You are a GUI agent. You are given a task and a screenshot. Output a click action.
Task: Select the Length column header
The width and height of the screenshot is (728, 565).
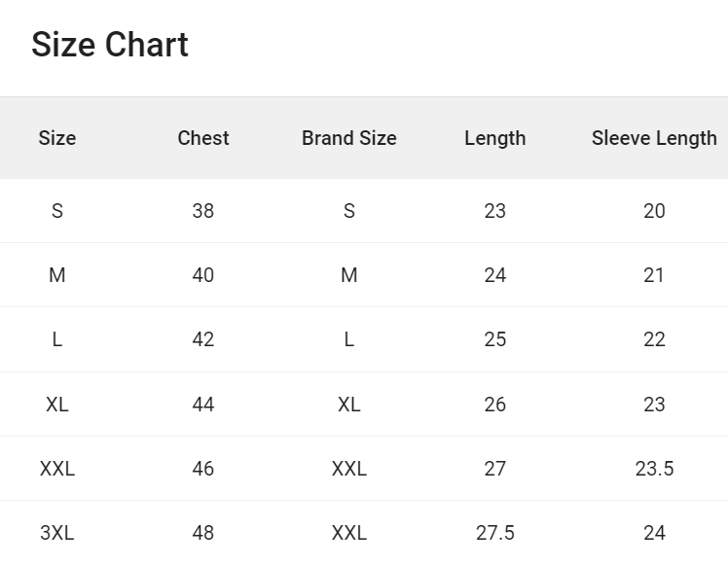click(x=494, y=138)
